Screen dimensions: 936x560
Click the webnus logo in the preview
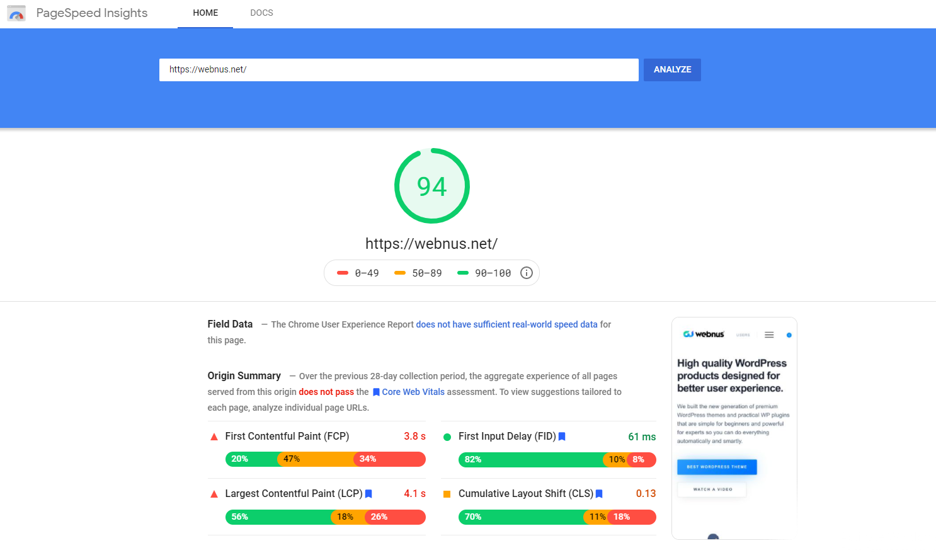pyautogui.click(x=704, y=334)
